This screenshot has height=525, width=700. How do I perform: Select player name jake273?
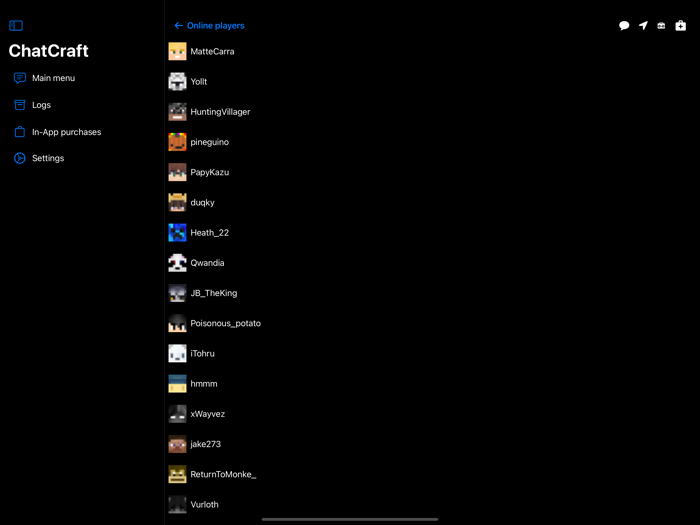(205, 444)
